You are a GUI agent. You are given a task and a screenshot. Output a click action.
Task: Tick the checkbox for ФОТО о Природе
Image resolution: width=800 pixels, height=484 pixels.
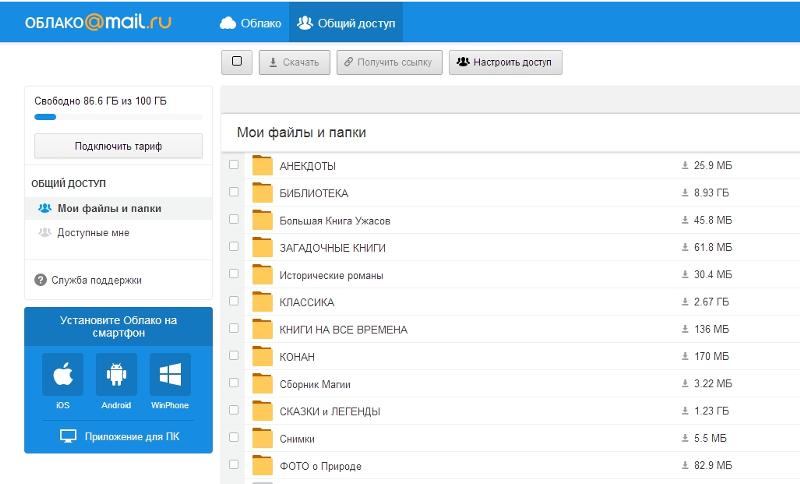point(234,465)
